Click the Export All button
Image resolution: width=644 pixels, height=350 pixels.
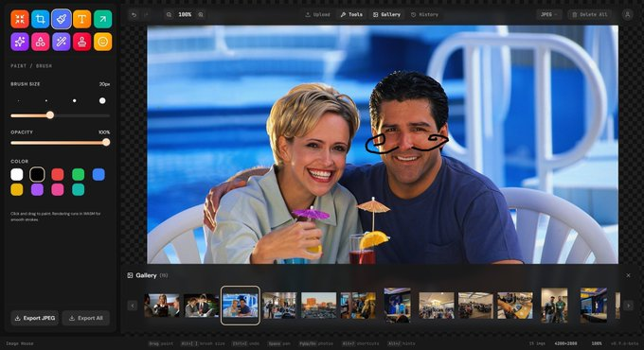click(x=86, y=318)
